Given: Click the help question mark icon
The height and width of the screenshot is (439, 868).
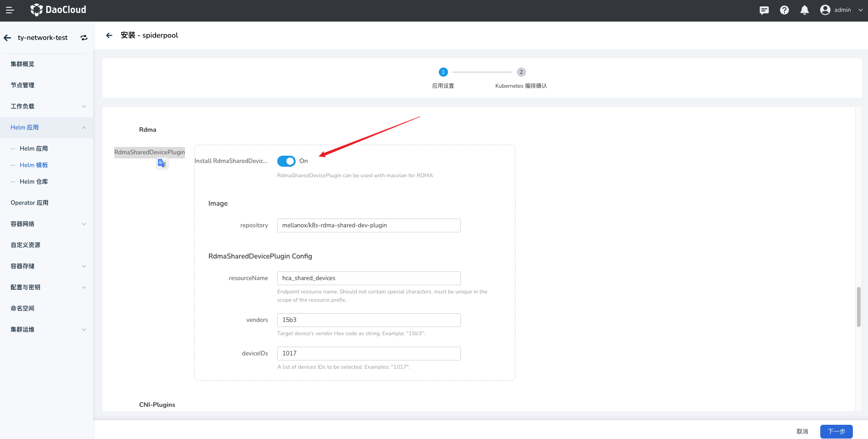Looking at the screenshot, I should coord(784,10).
